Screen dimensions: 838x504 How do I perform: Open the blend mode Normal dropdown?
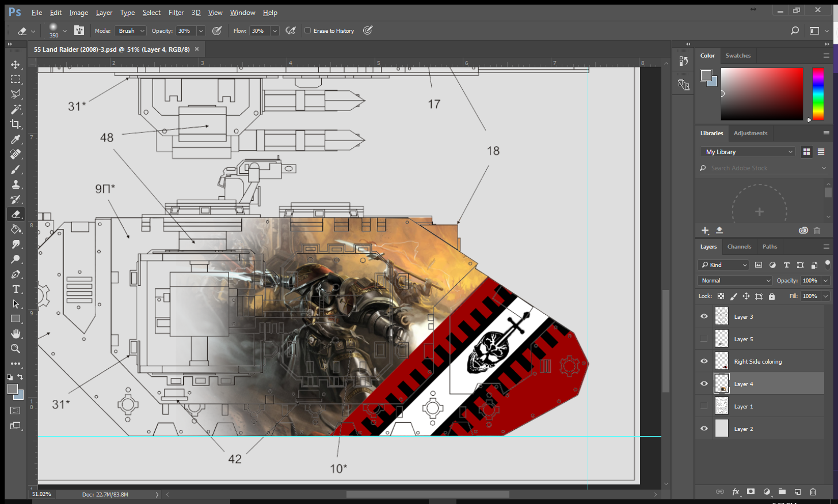tap(734, 280)
